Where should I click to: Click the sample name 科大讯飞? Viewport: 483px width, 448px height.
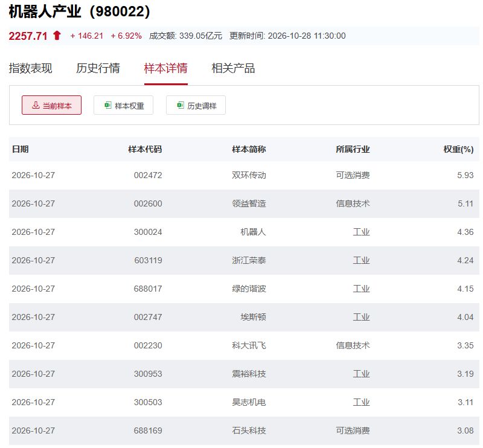coord(249,345)
